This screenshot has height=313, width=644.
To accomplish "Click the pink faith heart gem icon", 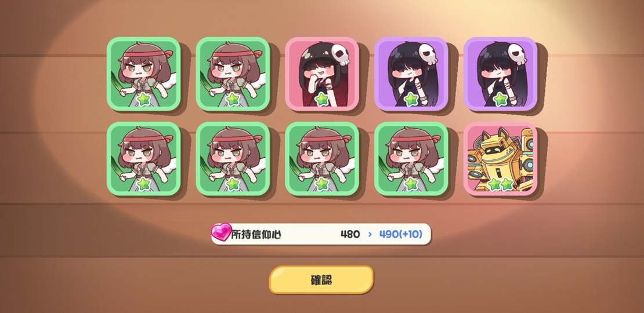I will click(222, 232).
